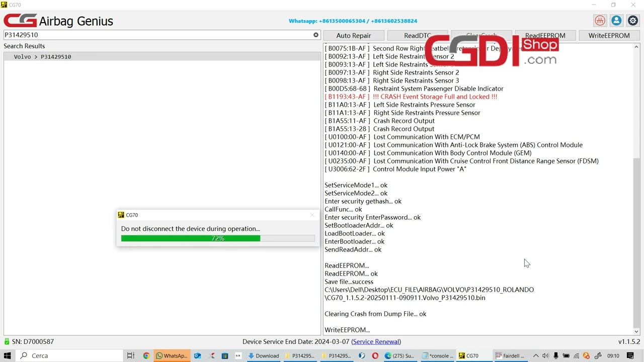Select the B0097:13-AF Right Side Sensor 2 line

tap(391, 72)
